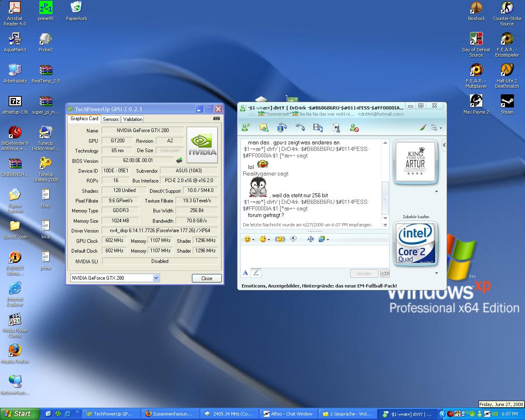Open the EM-Fußball-Pack promotional link
Image resolution: width=525 pixels, height=420 pixels.
pyautogui.click(x=319, y=286)
